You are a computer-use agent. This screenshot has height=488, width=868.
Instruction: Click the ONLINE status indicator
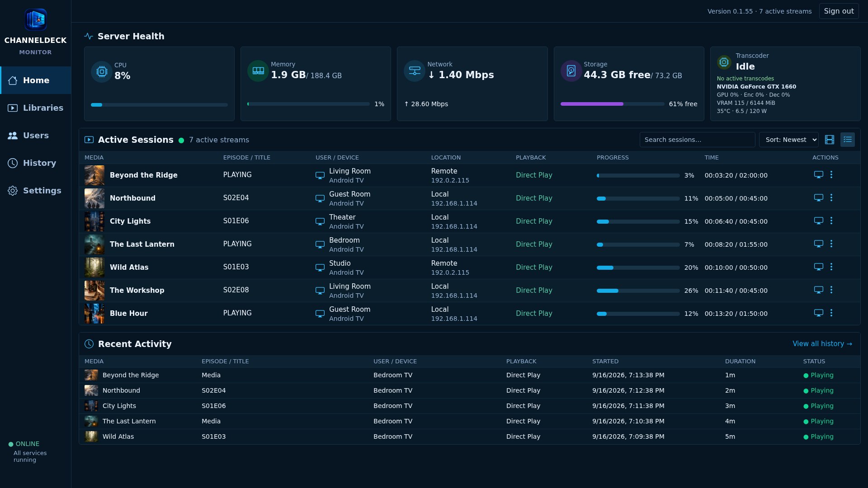[24, 444]
